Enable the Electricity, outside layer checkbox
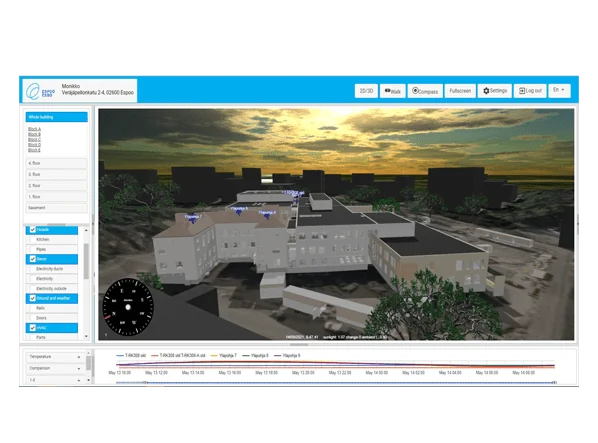This screenshot has width=598, height=443. tap(33, 289)
